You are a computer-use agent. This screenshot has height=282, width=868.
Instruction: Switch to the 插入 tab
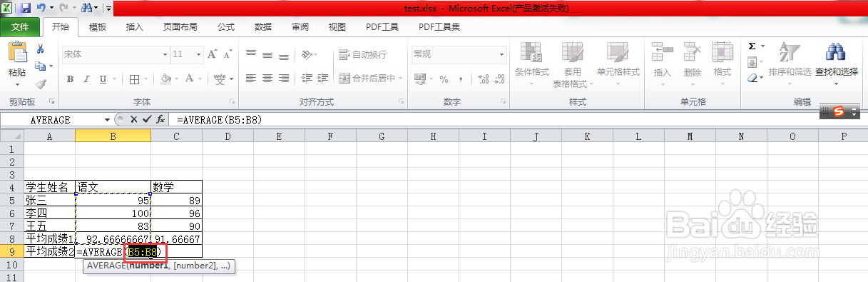(x=135, y=27)
